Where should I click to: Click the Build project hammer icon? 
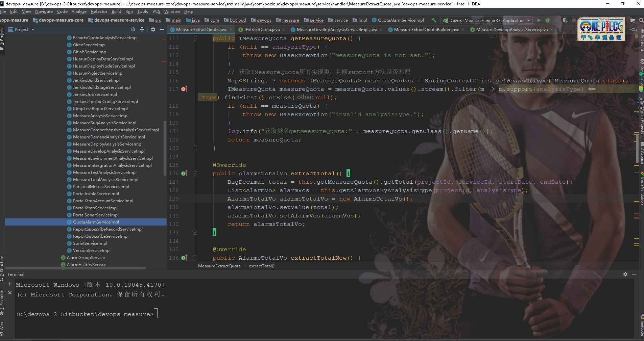click(x=434, y=20)
